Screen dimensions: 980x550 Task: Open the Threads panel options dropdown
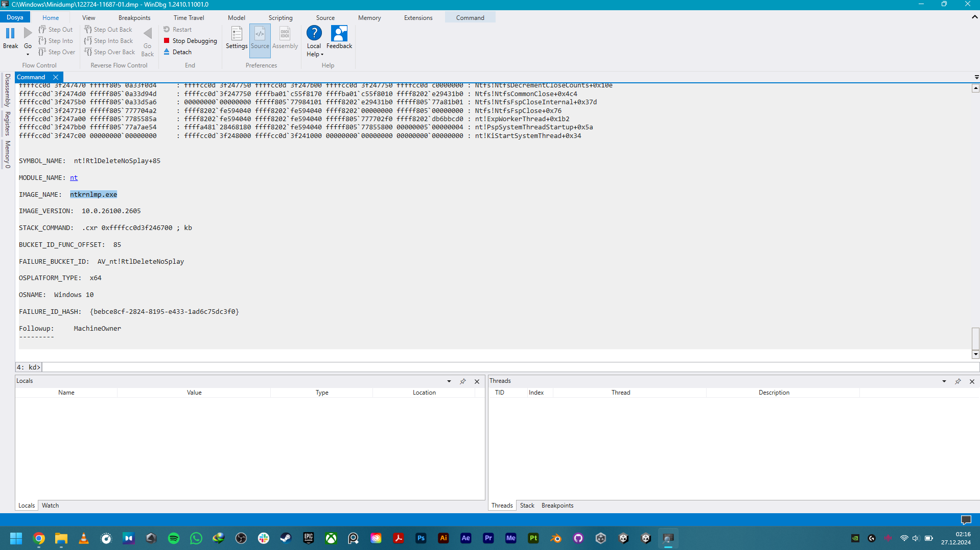pyautogui.click(x=944, y=381)
